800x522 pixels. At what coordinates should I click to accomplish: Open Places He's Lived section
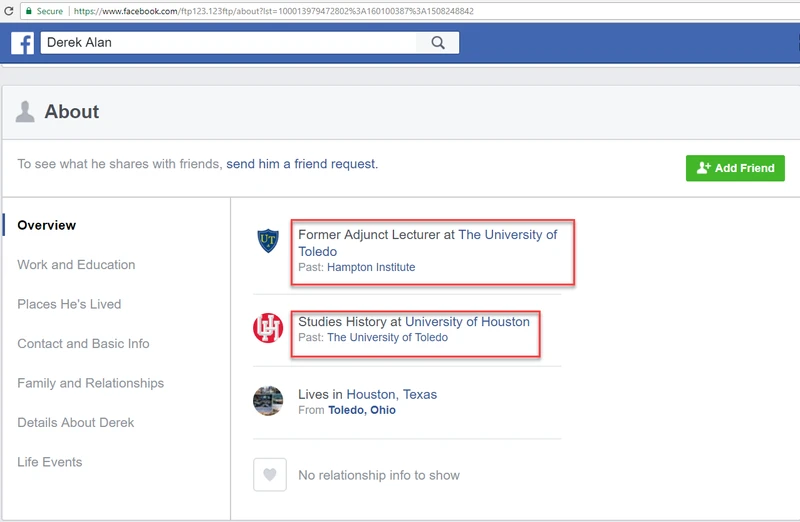(x=69, y=304)
